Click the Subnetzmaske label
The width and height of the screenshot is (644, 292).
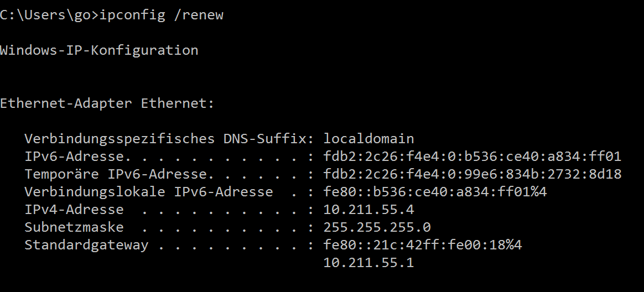coord(74,227)
